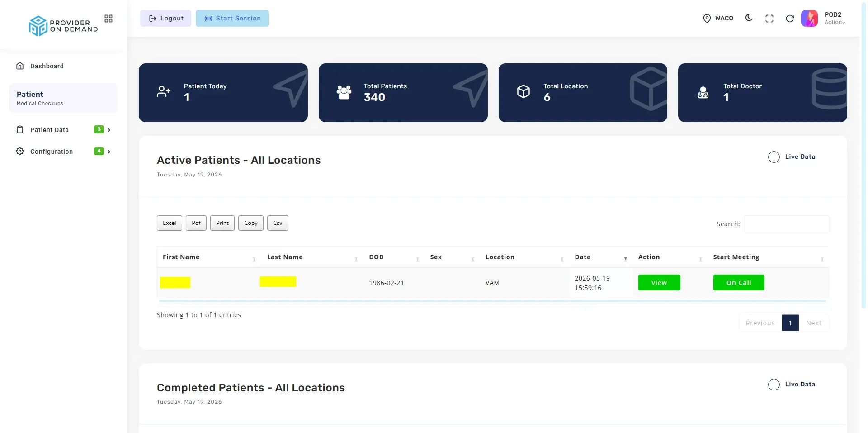The width and height of the screenshot is (868, 433).
Task: Click the DOB value 1986-02-21
Action: pyautogui.click(x=387, y=283)
